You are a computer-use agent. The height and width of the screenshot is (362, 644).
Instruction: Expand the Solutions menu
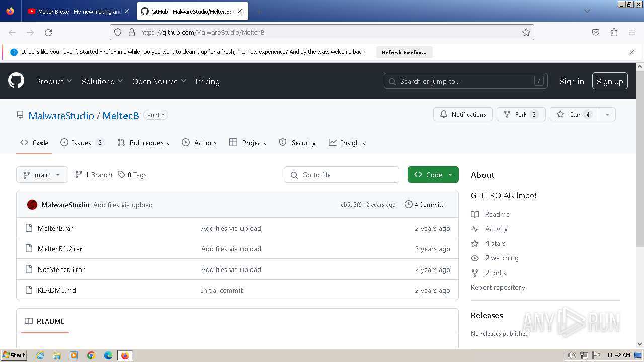102,81
